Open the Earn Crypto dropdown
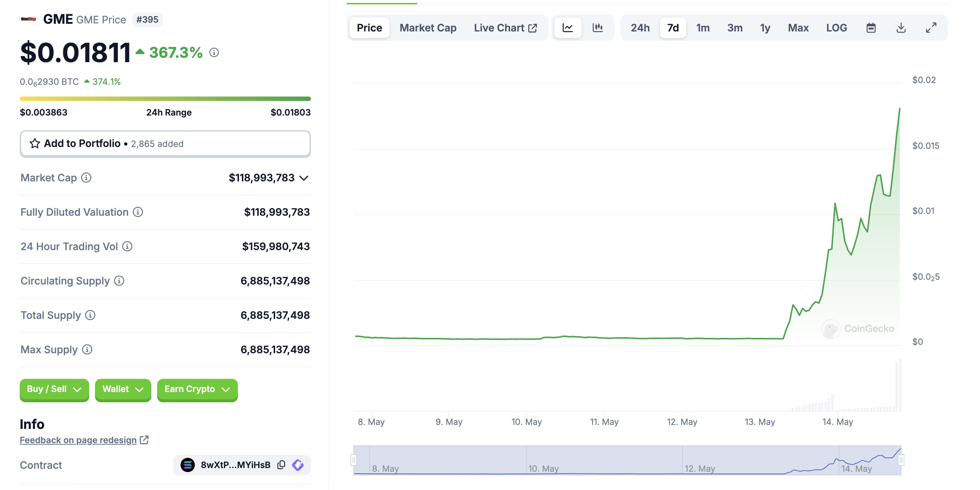This screenshot has height=490, width=980. tap(197, 389)
